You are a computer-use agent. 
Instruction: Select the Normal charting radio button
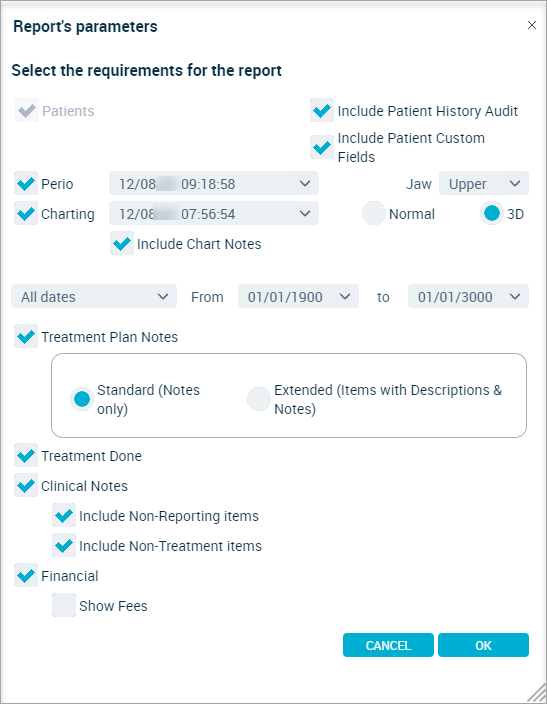pyautogui.click(x=374, y=213)
